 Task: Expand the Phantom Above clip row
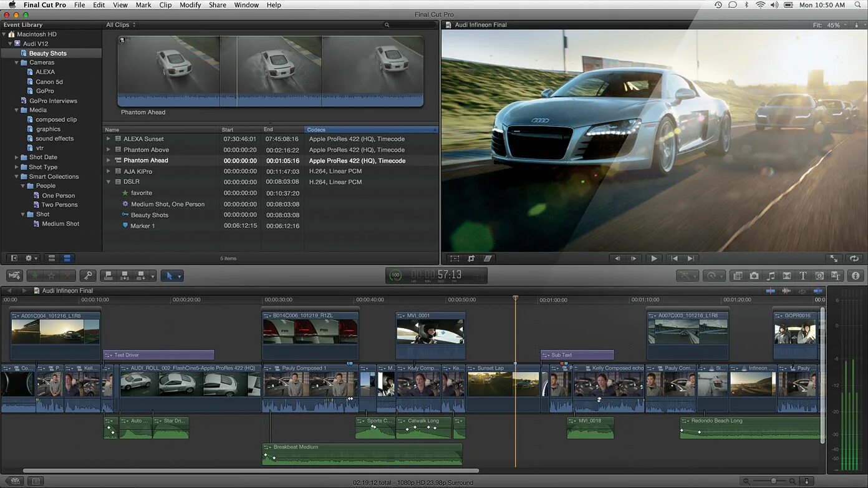coord(109,150)
